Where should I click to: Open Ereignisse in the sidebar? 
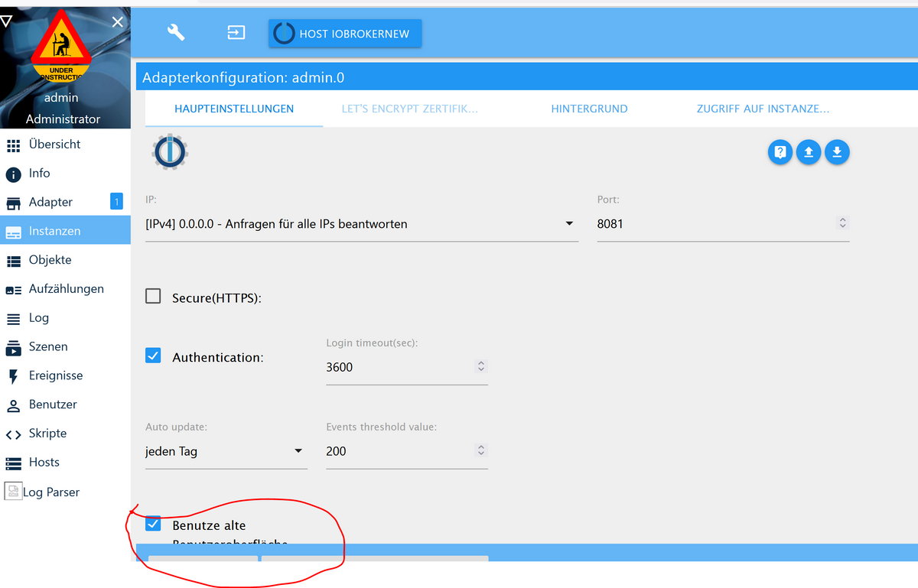pyautogui.click(x=65, y=375)
